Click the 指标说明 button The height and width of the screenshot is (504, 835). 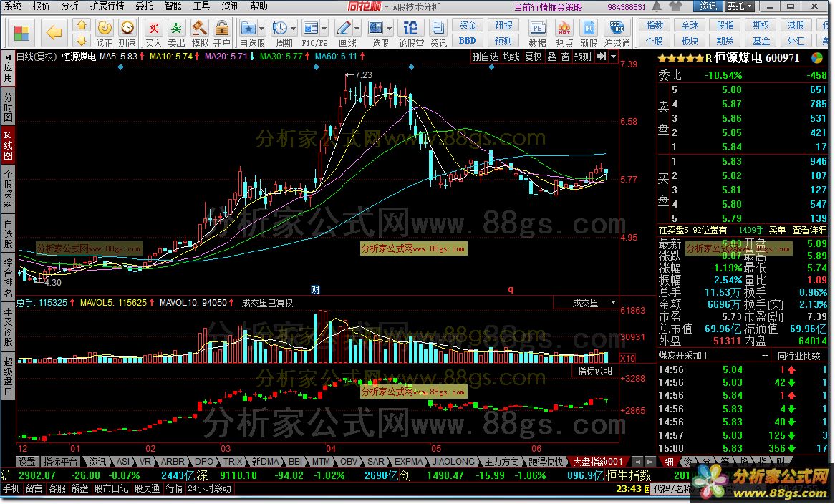[x=595, y=371]
